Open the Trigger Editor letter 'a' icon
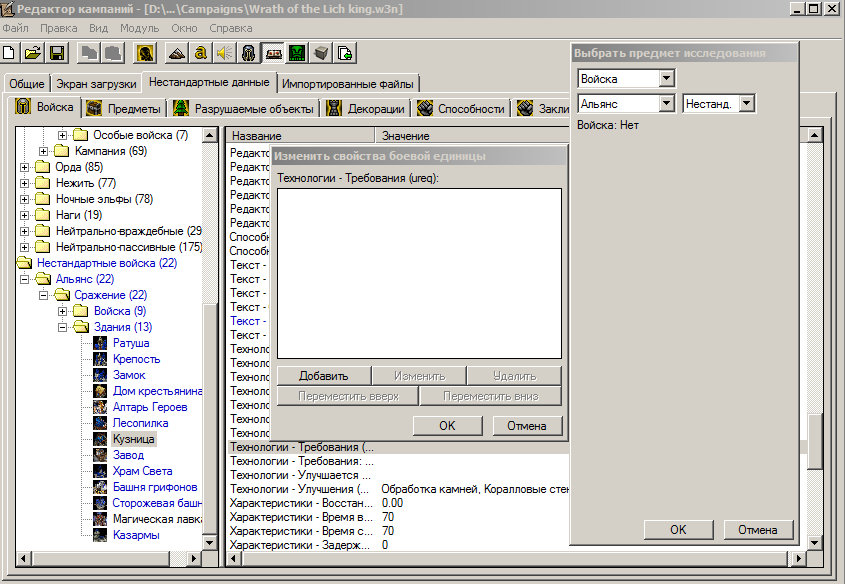 coord(200,53)
